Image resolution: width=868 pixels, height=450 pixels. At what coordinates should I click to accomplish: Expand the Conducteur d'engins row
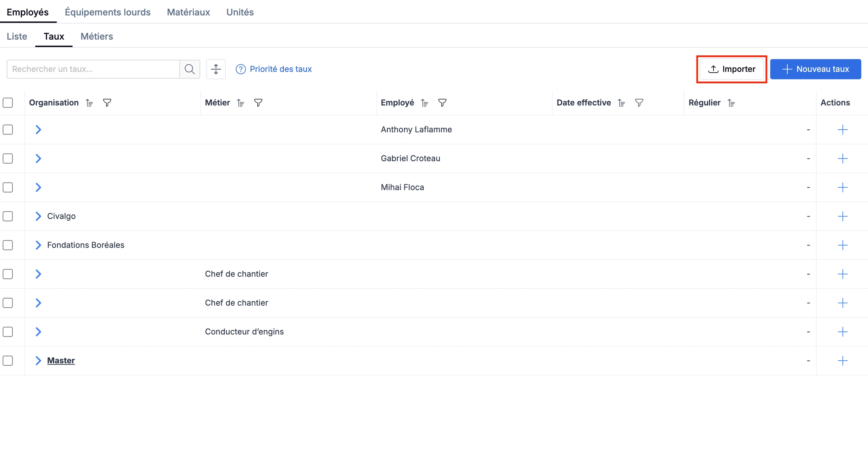(38, 332)
